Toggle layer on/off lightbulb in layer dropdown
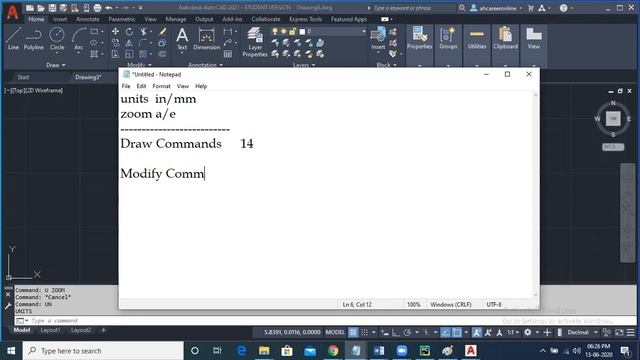640x360 pixels. pyautogui.click(x=275, y=31)
